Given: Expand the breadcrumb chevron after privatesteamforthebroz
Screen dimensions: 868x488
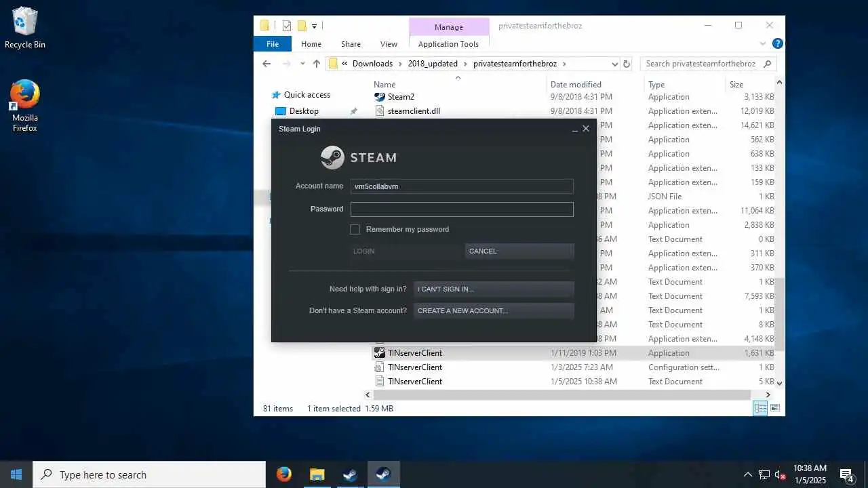Looking at the screenshot, I should tap(564, 64).
